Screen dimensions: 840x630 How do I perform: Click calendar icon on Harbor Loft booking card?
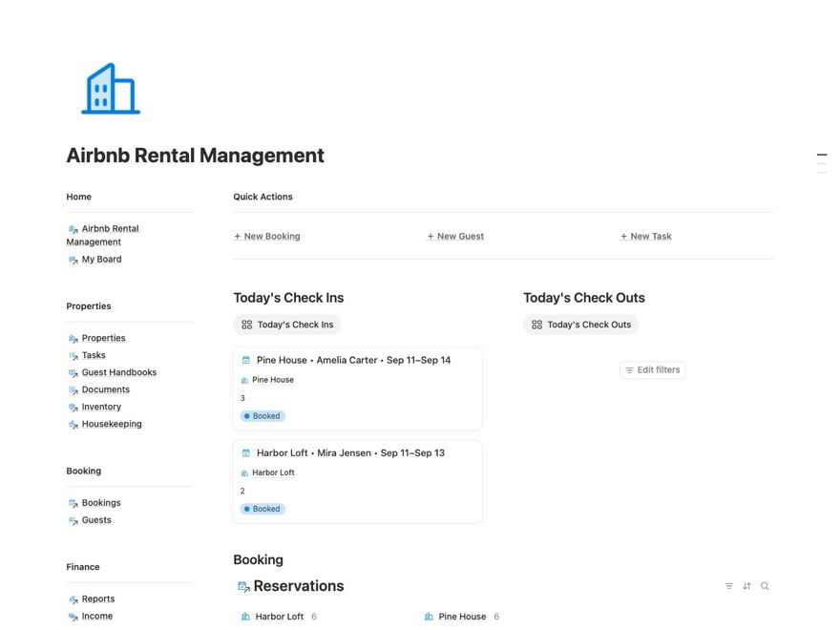pyautogui.click(x=246, y=453)
